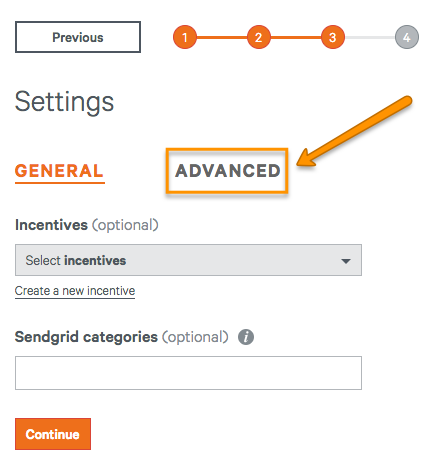This screenshot has width=444, height=474.
Task: Click the orange Continue button
Action: (x=53, y=434)
